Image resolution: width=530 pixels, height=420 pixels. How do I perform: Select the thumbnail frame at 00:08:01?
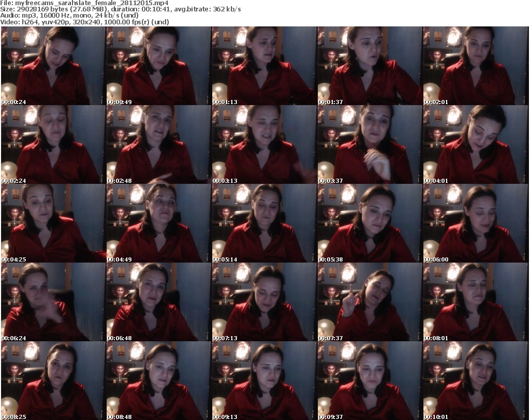(476, 302)
